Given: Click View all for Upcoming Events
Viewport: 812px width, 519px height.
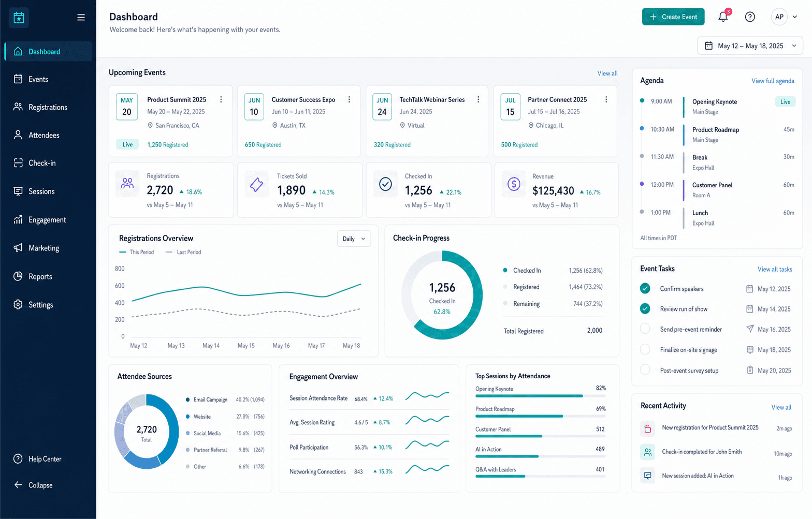Looking at the screenshot, I should pyautogui.click(x=607, y=73).
